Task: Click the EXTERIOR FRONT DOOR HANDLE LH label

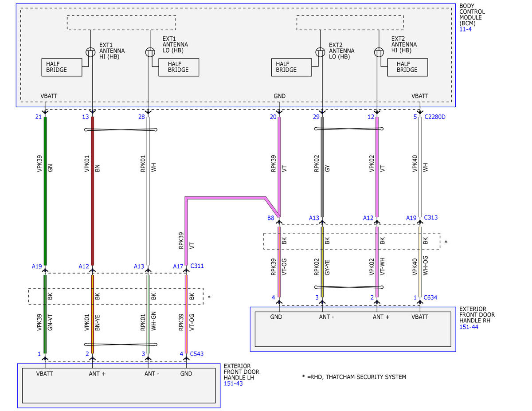Action: [x=242, y=372]
